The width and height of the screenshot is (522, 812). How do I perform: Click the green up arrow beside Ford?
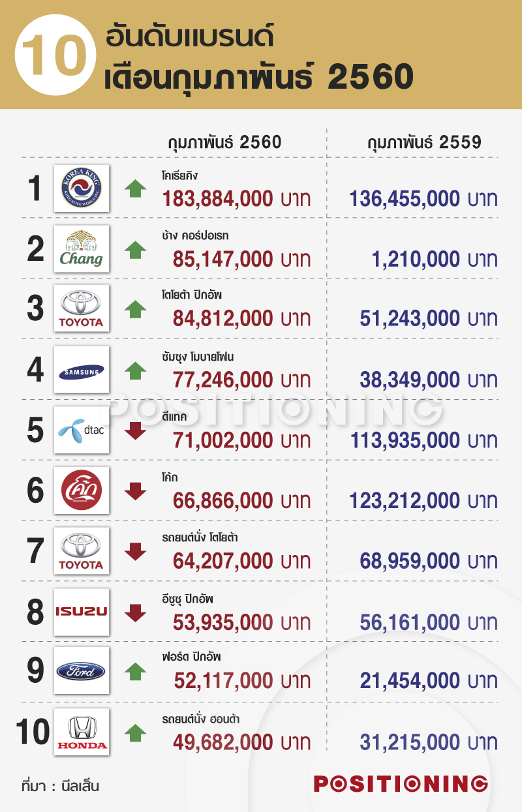135,671
